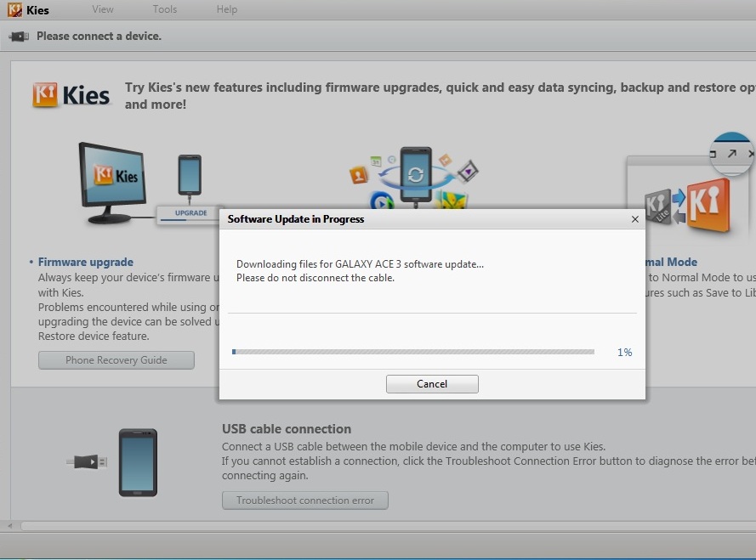Image resolution: width=756 pixels, height=560 pixels.
Task: Open the Help menu
Action: point(226,9)
